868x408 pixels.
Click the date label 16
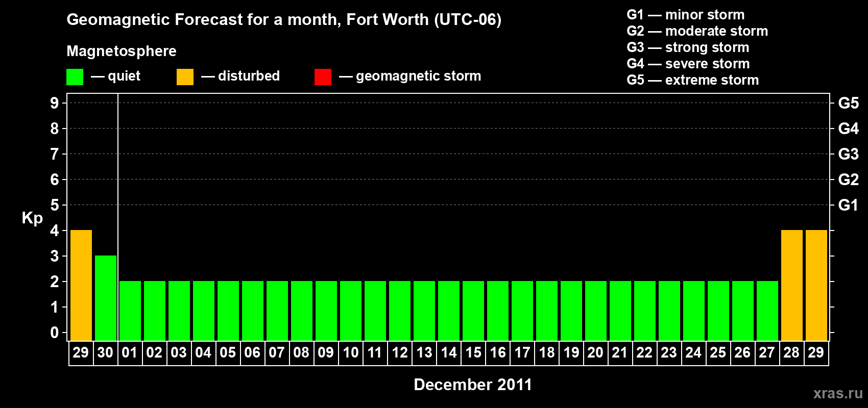(497, 352)
